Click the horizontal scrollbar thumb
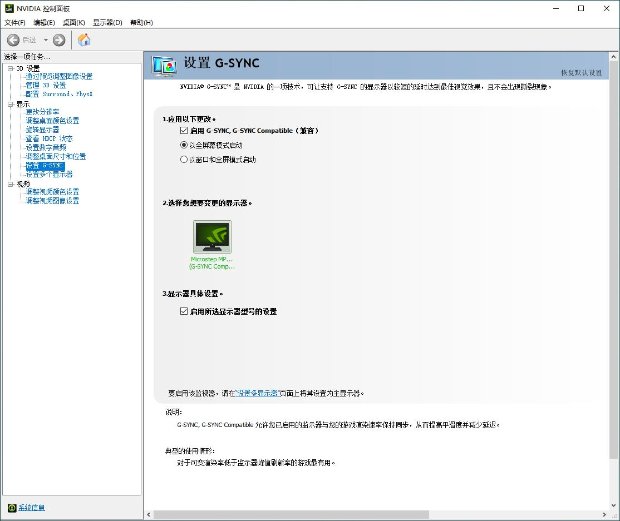Image resolution: width=620 pixels, height=521 pixels. [x=291, y=515]
